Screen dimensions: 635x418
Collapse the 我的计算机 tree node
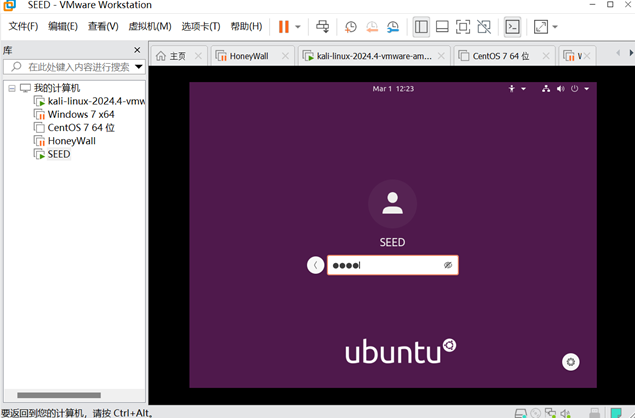click(12, 88)
